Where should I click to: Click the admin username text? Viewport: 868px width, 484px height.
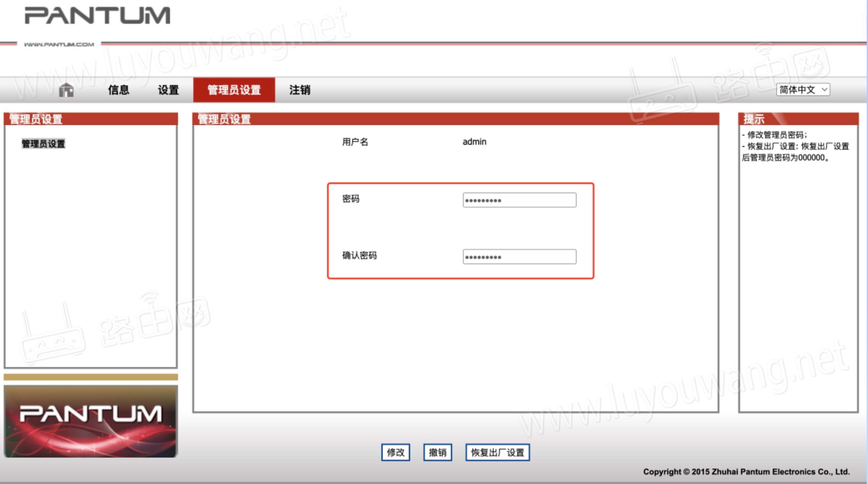pos(473,141)
